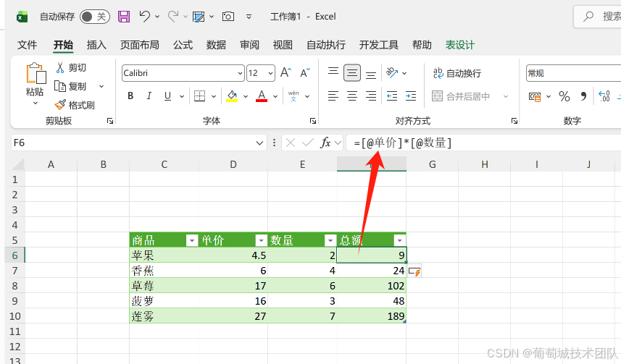Open the 文件 (File) tab
The width and height of the screenshot is (621, 364).
(x=28, y=45)
